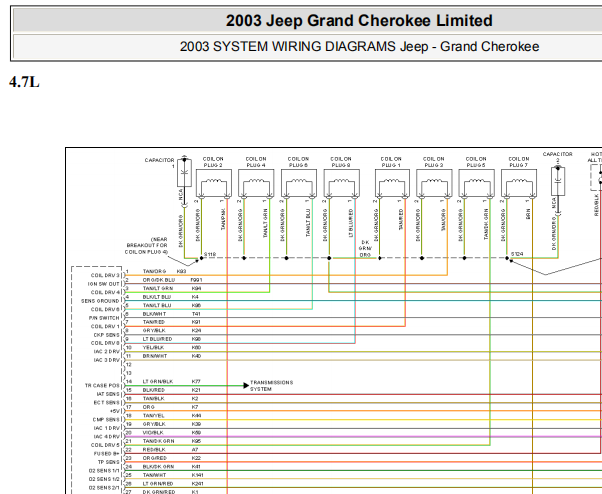Click the "BLK/WHT" wire color on pin 6

click(x=154, y=314)
